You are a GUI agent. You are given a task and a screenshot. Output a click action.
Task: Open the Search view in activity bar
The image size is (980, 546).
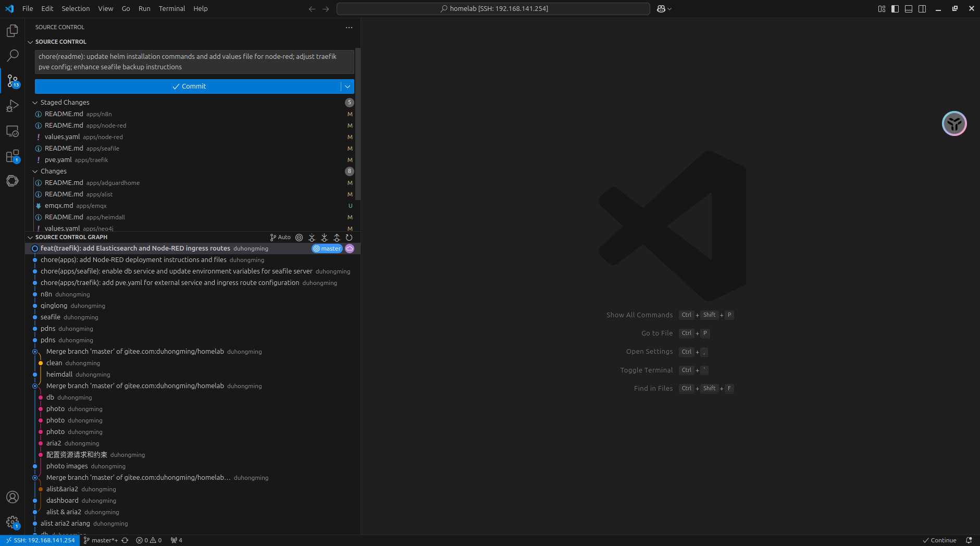(x=13, y=56)
